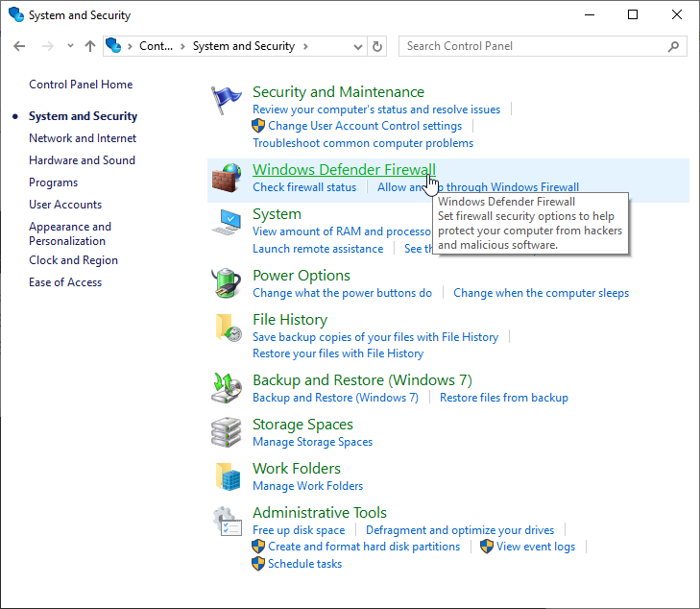Screen dimensions: 700x609
Task: Click Save backup copies with File History
Action: coord(375,337)
